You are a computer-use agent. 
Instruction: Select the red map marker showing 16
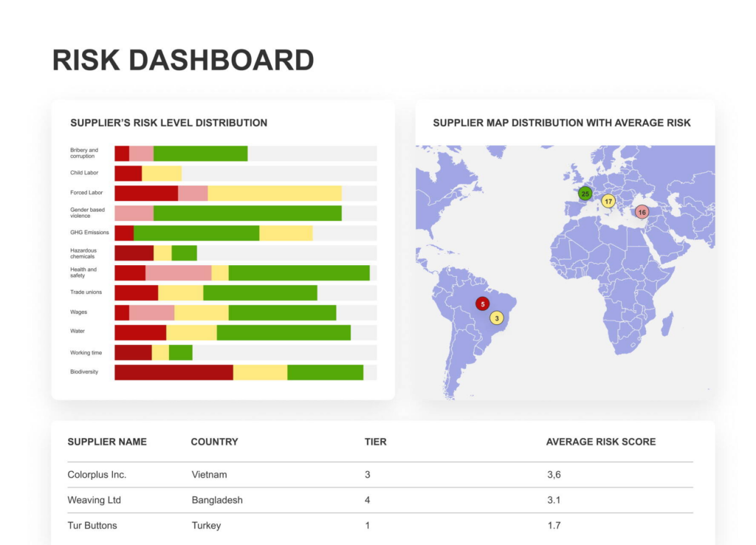point(641,211)
